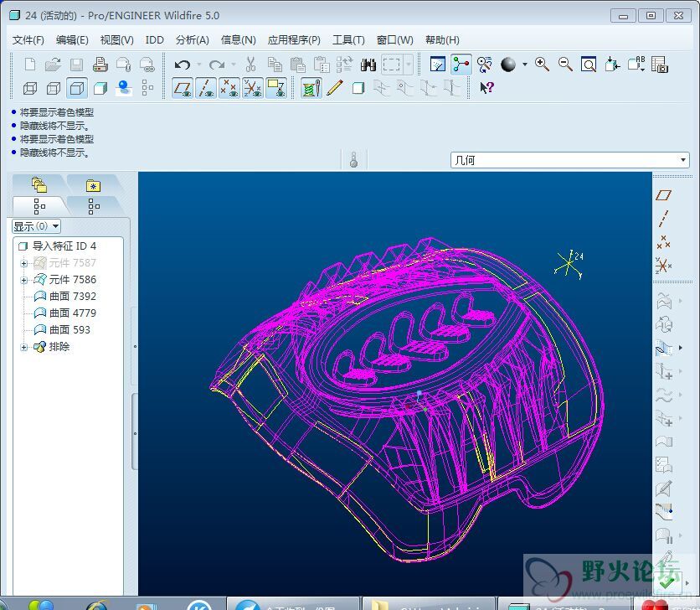Click the Open file folder icon
The width and height of the screenshot is (700, 610).
(x=53, y=65)
